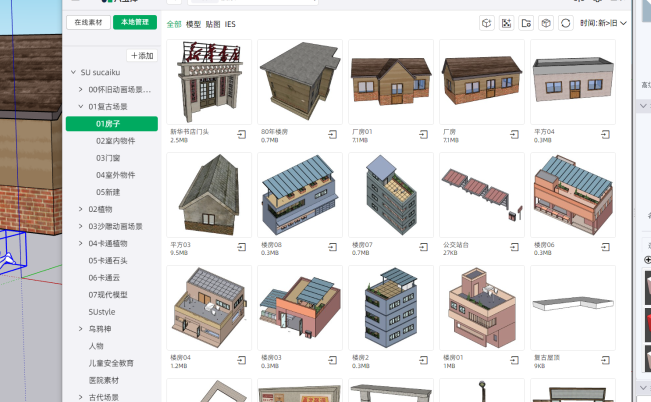This screenshot has width=651, height=402.
Task: Import the 公交站台 model
Action: click(514, 248)
